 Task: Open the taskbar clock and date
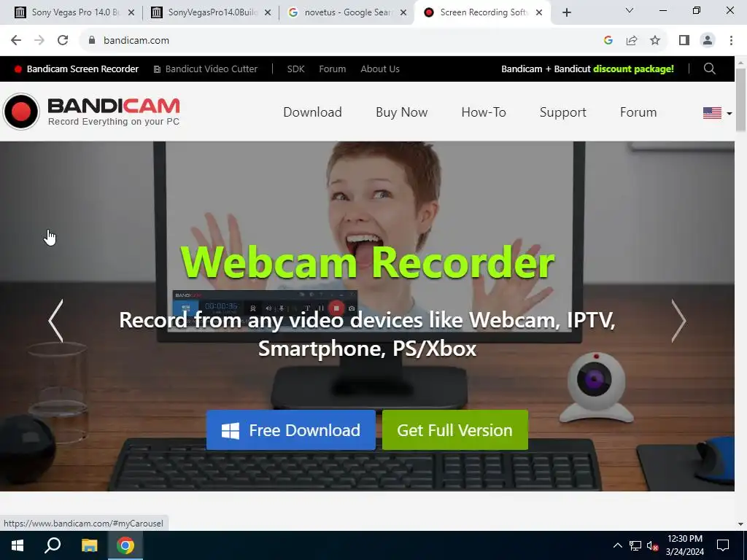(x=684, y=545)
